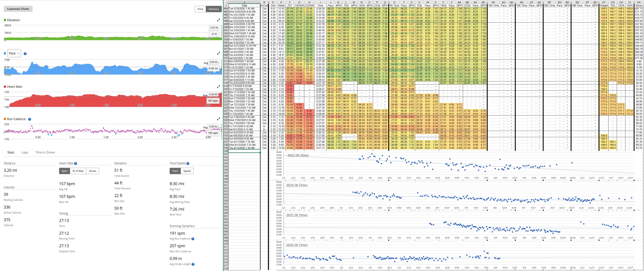The height and width of the screenshot is (271, 644).
Task: Expand the Elevation chart to fullscreen
Action: (x=218, y=20)
